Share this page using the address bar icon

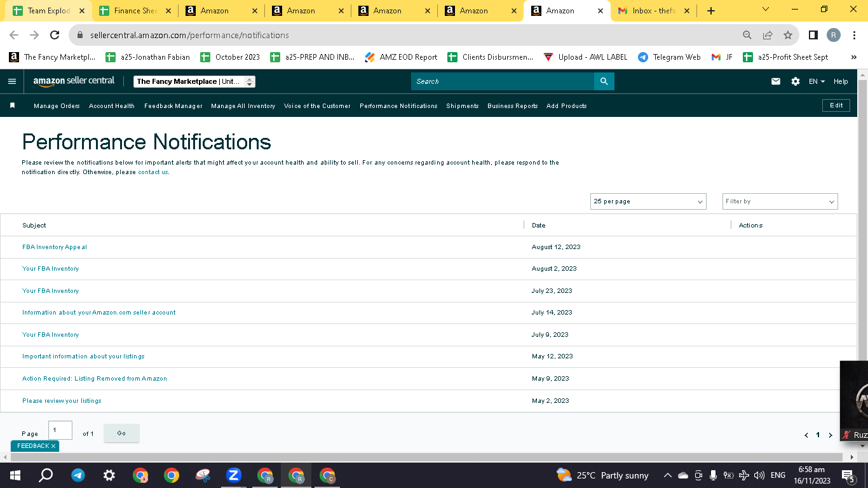tap(768, 35)
